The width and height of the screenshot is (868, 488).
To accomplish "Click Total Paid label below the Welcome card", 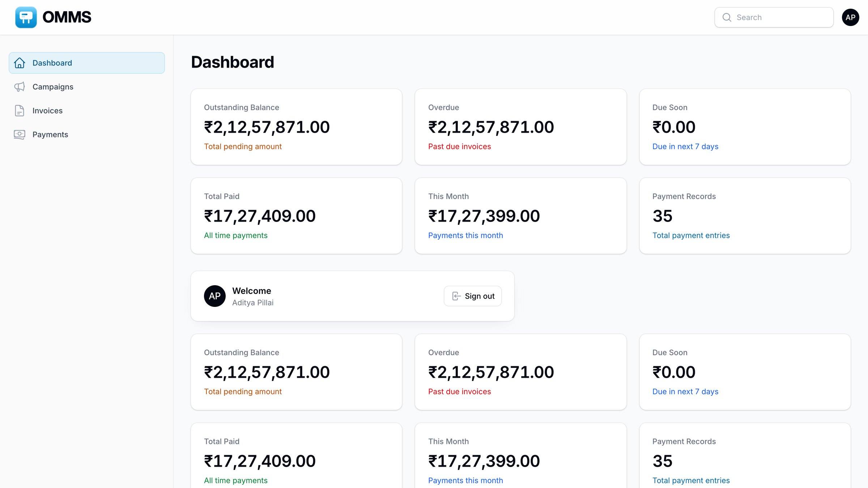I will pyautogui.click(x=222, y=441).
